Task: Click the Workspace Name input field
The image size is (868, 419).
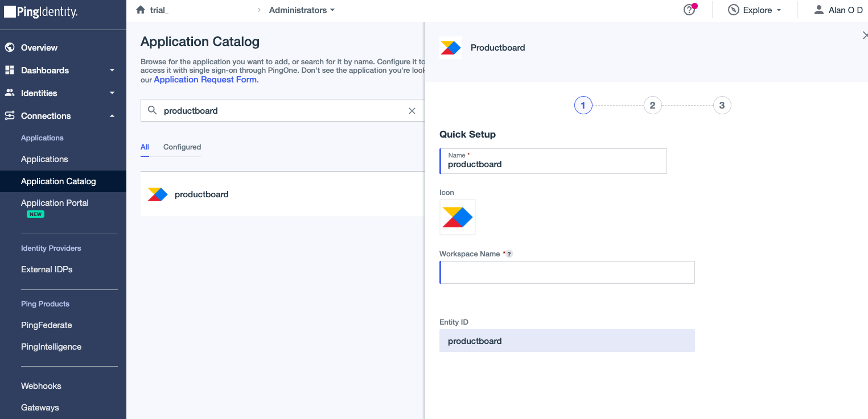Action: 567,272
